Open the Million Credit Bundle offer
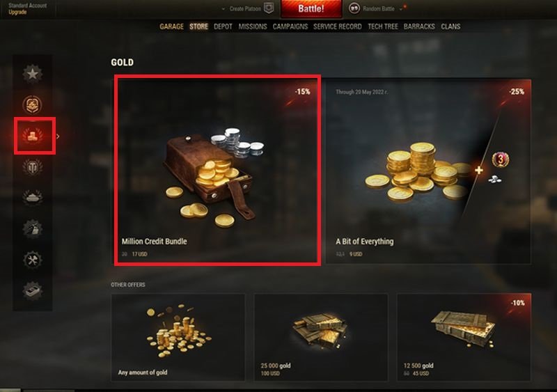 (217, 171)
